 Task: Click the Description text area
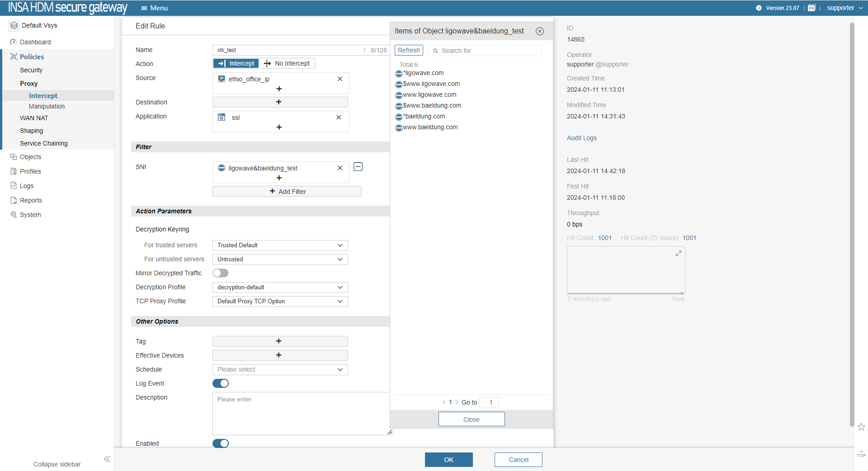coord(301,414)
